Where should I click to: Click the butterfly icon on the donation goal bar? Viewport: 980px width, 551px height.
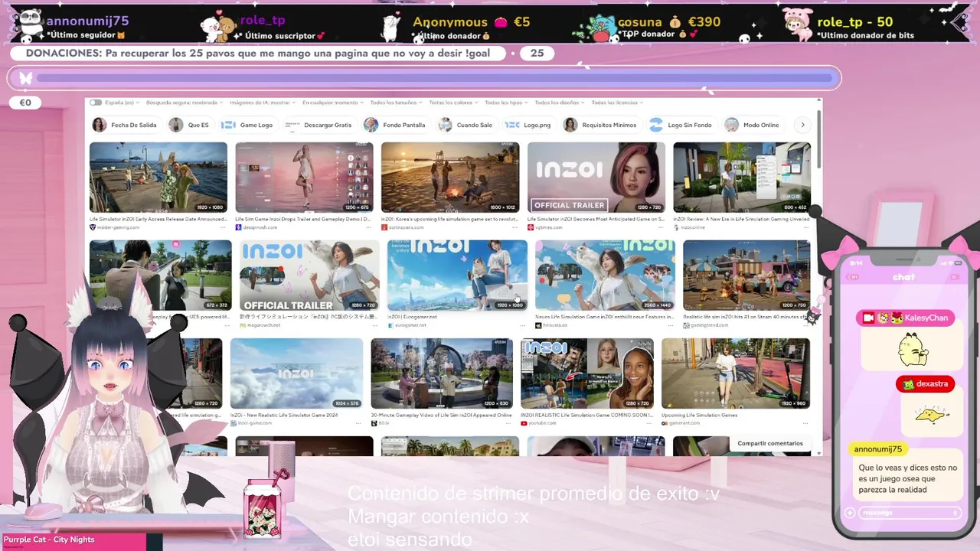pos(26,78)
